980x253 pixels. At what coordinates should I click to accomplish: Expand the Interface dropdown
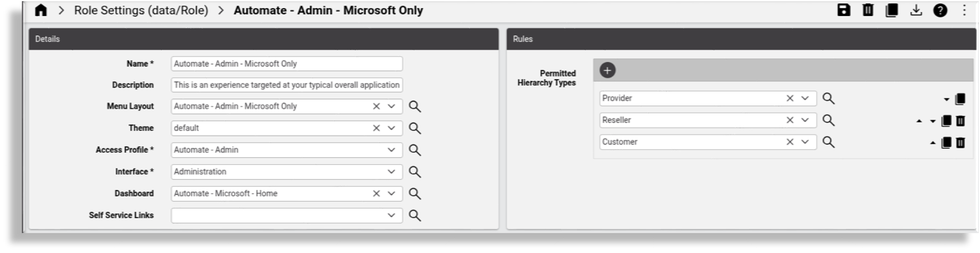coord(391,172)
